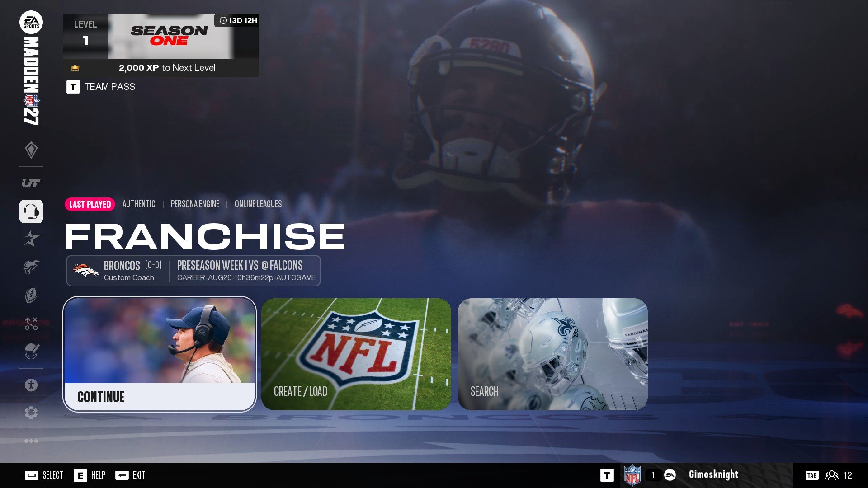
Task: Select the Last Played tab
Action: [90, 204]
